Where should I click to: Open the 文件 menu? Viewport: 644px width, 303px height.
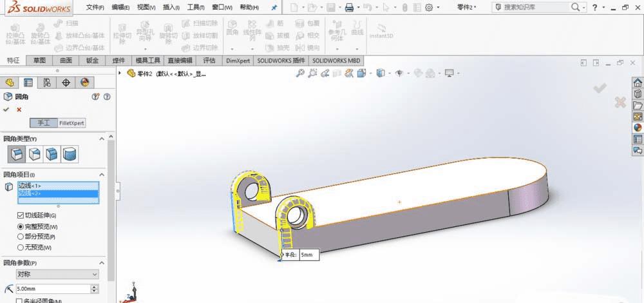(x=95, y=7)
